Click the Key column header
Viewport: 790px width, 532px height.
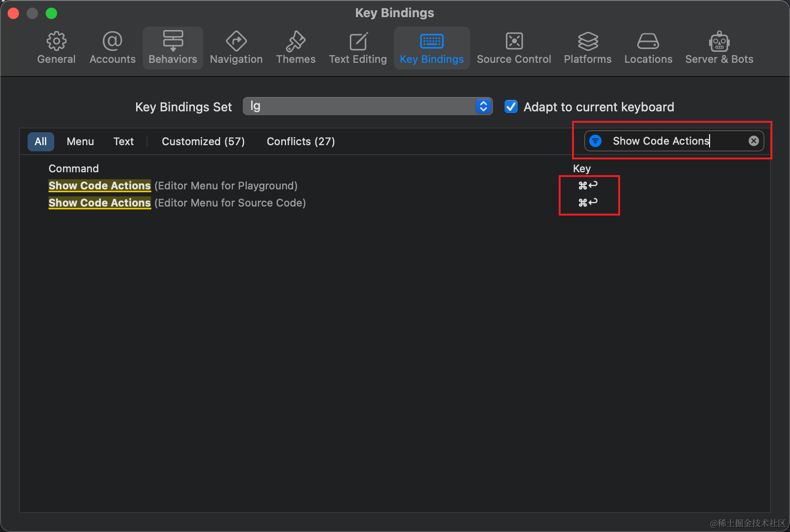582,168
